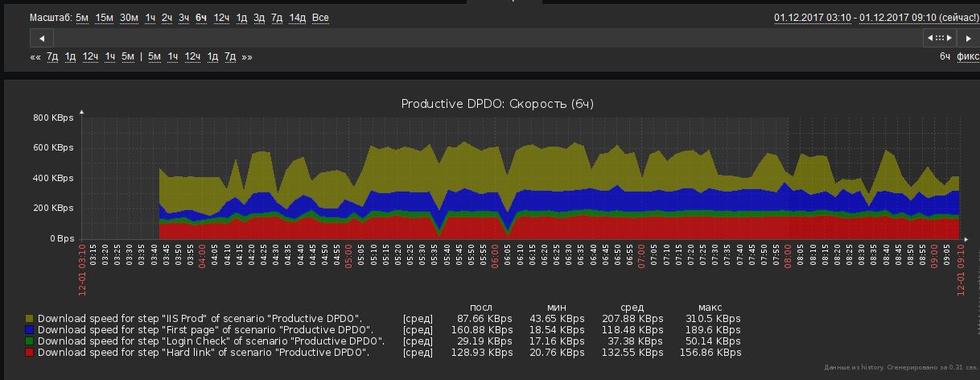Shift forward 1ч using link after the | separator
This screenshot has height=380, width=980.
click(x=172, y=56)
